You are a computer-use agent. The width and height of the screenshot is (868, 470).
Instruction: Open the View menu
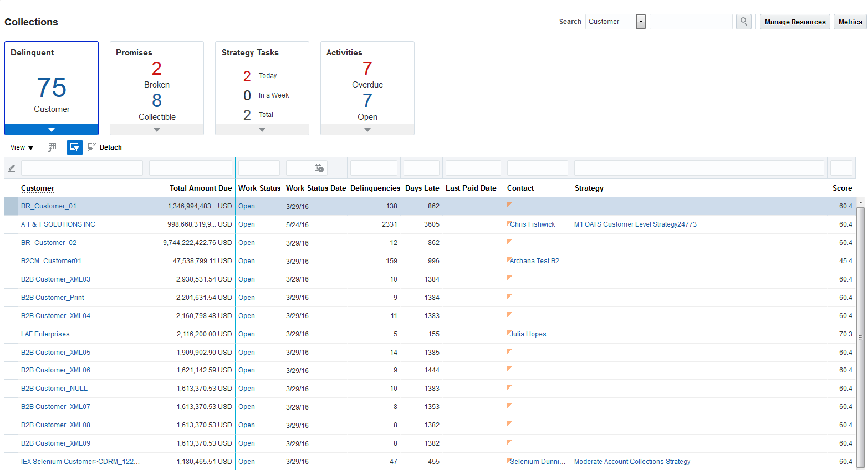pos(22,147)
